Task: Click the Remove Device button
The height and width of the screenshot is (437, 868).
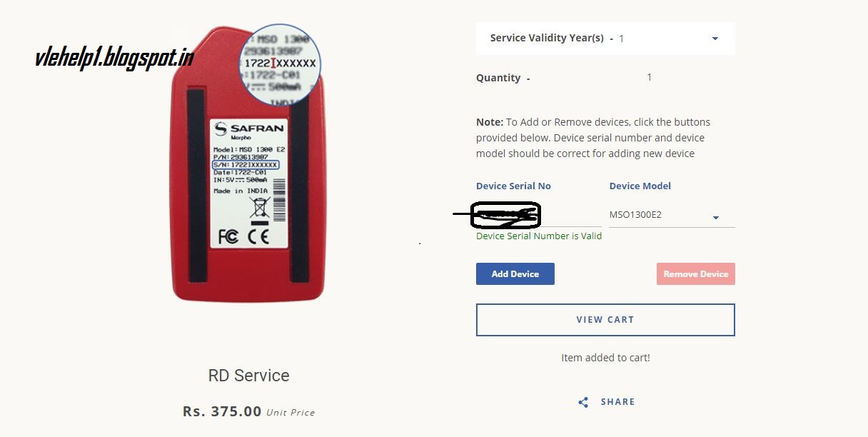Action: pos(695,273)
